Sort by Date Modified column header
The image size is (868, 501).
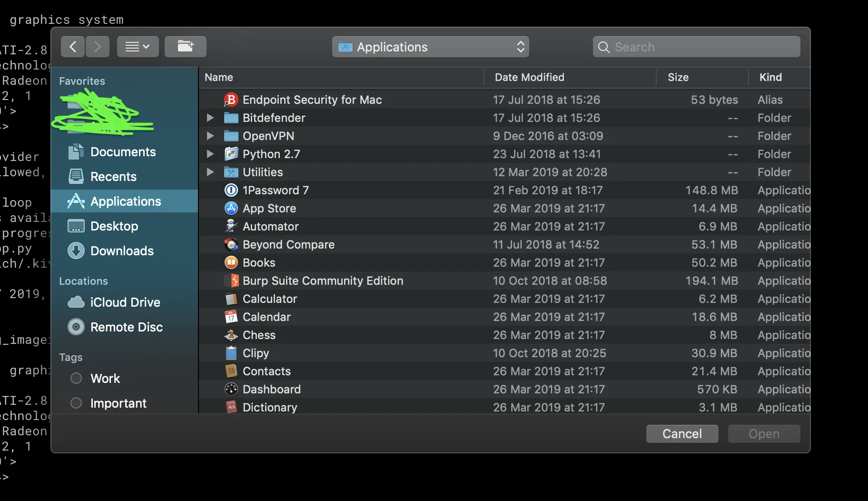pos(529,77)
